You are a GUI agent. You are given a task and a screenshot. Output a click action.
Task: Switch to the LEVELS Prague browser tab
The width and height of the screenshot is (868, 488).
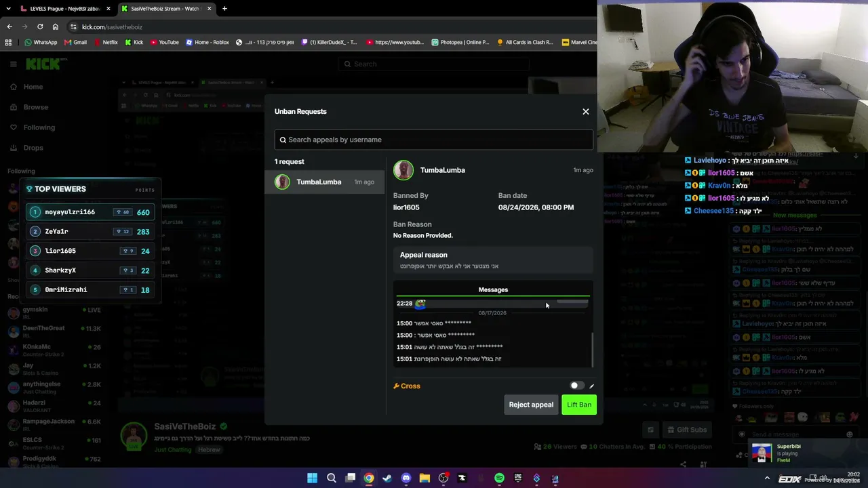point(64,9)
